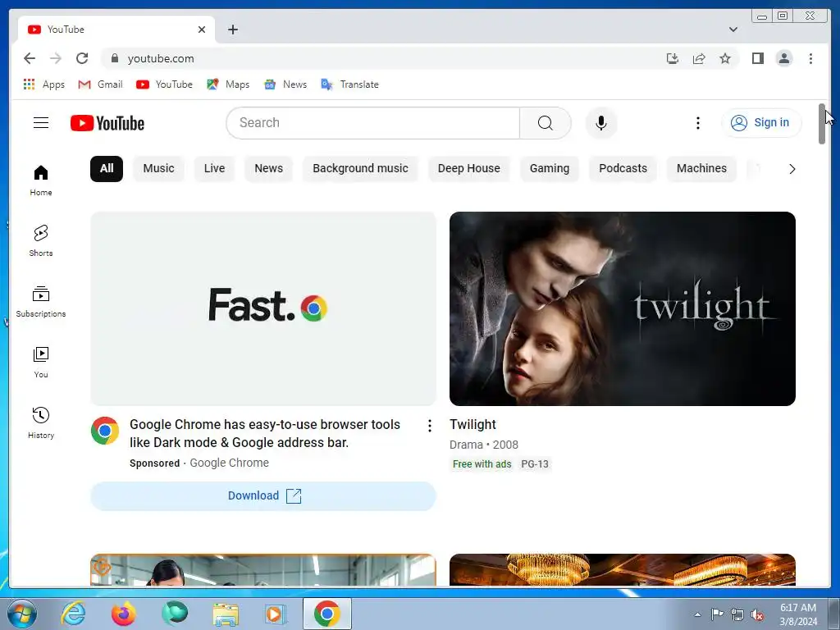Viewport: 840px width, 630px height.
Task: Open the Twilight movie title link
Action: (472, 424)
